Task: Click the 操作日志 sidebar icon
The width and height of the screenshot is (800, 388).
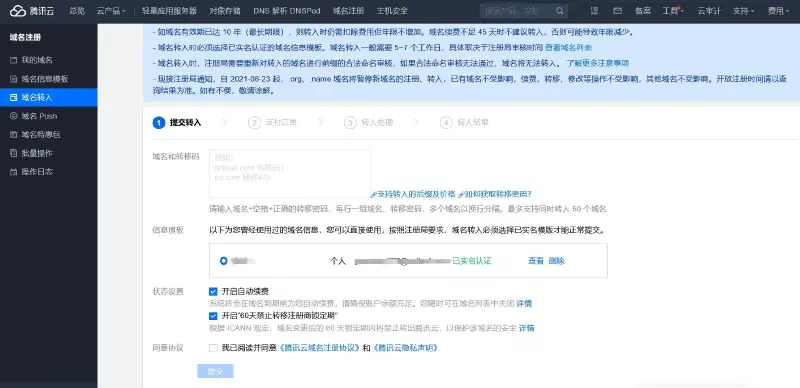Action: coord(14,172)
